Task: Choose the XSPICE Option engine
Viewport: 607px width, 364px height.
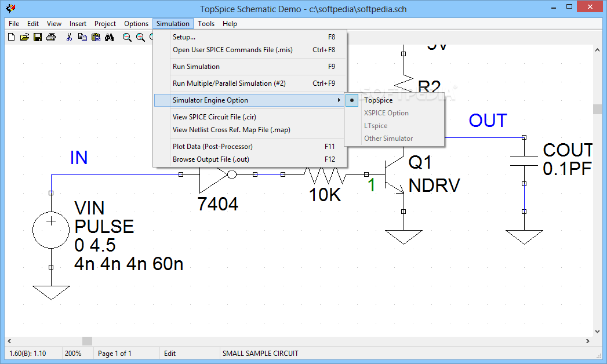Action: pyautogui.click(x=394, y=113)
